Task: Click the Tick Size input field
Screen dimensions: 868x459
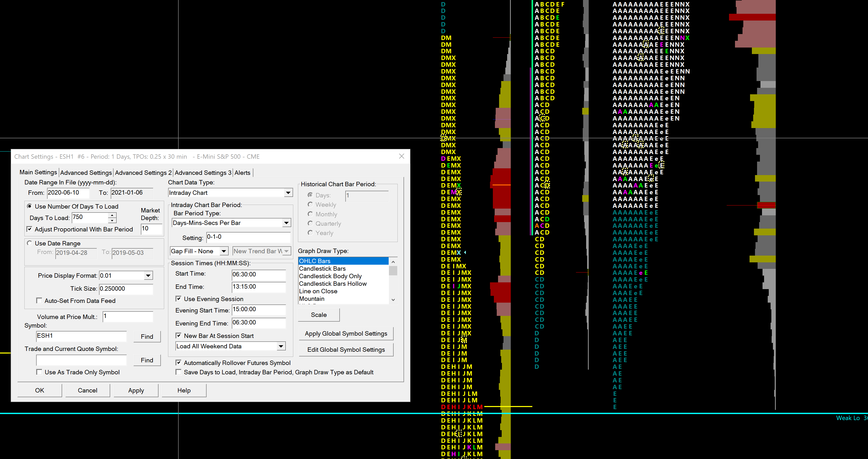Action: [126, 289]
